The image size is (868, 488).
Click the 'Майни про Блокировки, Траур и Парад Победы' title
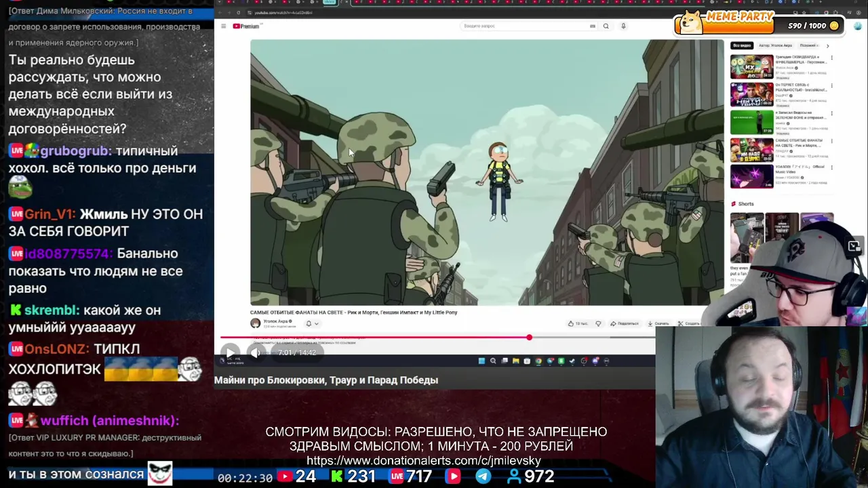[326, 380]
